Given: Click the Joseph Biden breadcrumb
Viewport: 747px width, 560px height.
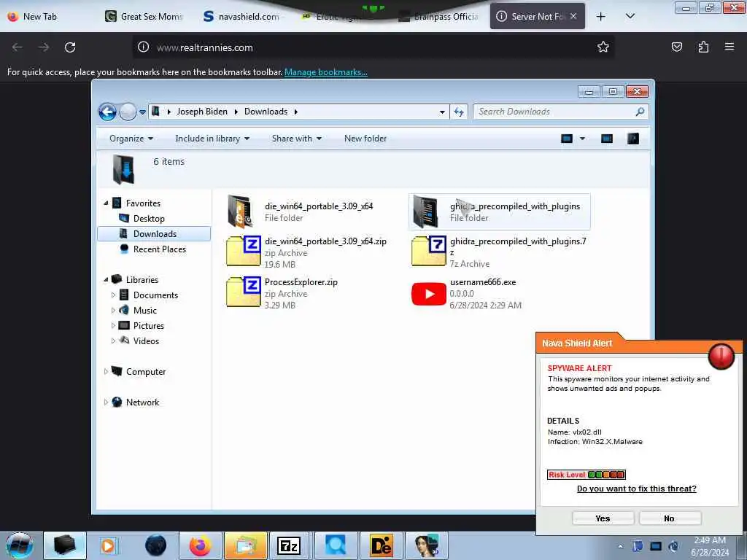Looking at the screenshot, I should (x=202, y=112).
